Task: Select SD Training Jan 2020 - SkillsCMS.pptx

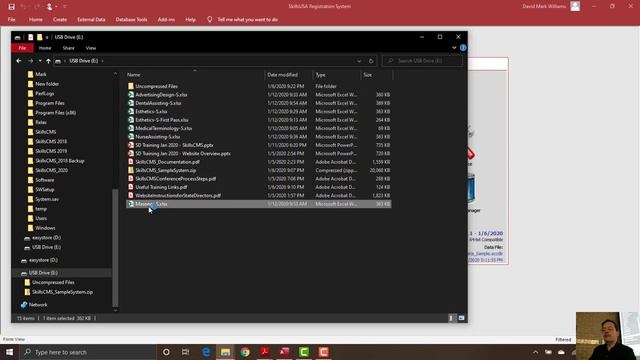Action: (174, 145)
